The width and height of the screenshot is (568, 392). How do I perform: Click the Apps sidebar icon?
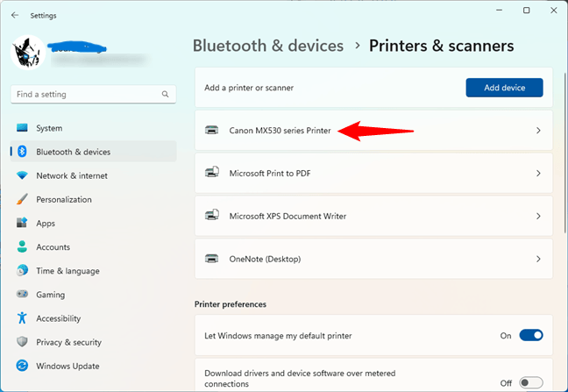point(22,223)
